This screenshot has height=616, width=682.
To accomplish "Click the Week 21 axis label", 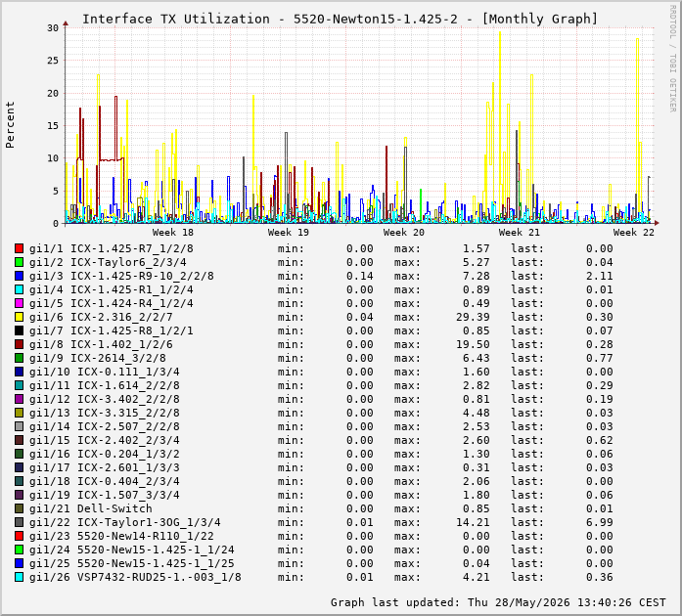I will point(520,232).
